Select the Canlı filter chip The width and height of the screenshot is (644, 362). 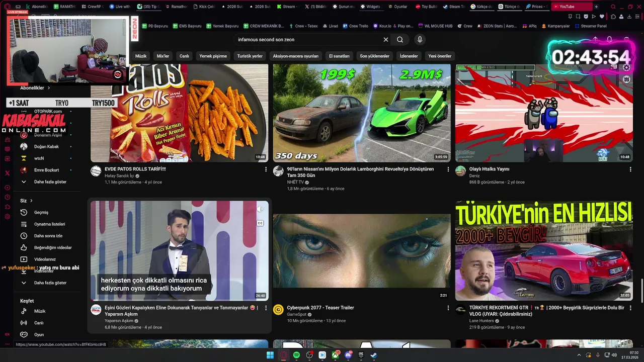coord(184,56)
